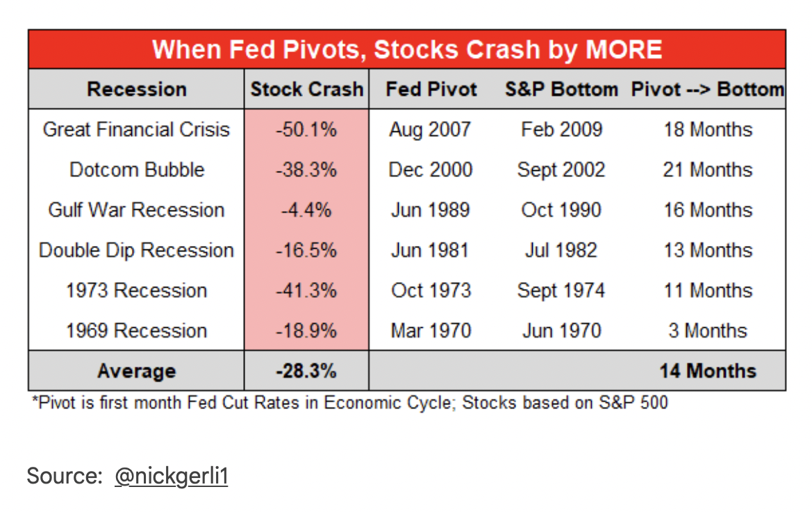
Task: Select the 1973 Recession row label
Action: click(136, 291)
